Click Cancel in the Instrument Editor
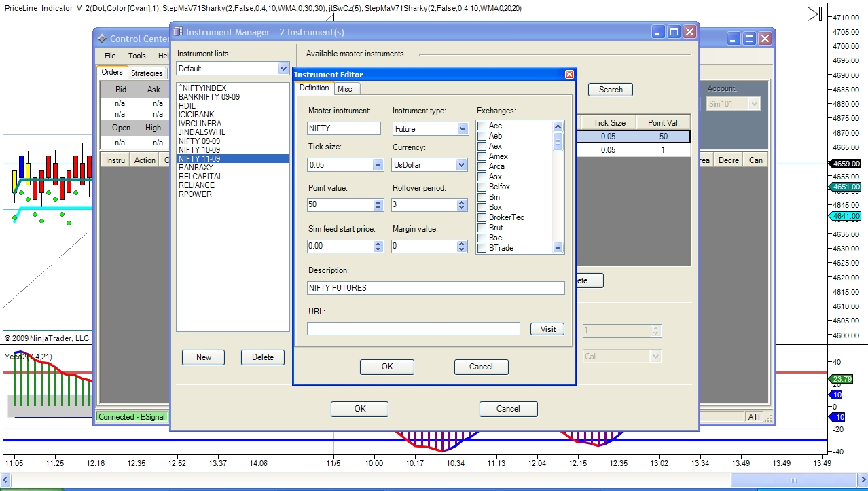Image resolution: width=868 pixels, height=491 pixels. (x=481, y=367)
